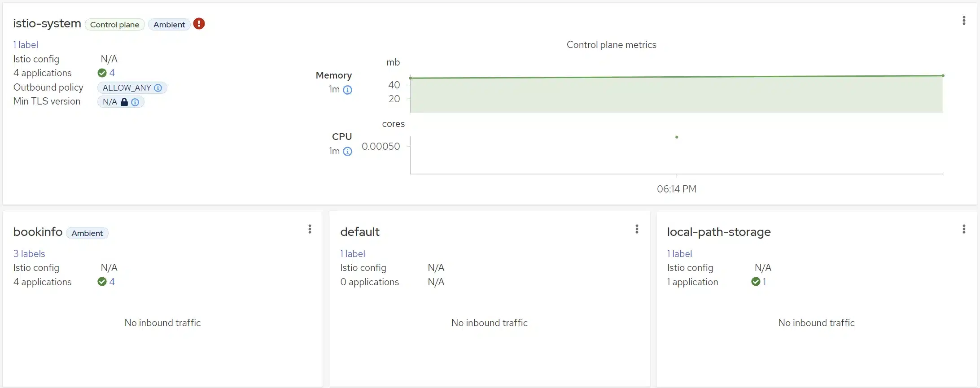
Task: Click the CPU 1m info icon
Action: (x=347, y=152)
